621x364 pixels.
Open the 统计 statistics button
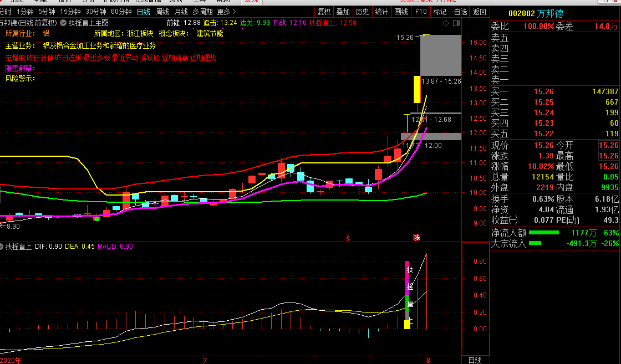[381, 12]
